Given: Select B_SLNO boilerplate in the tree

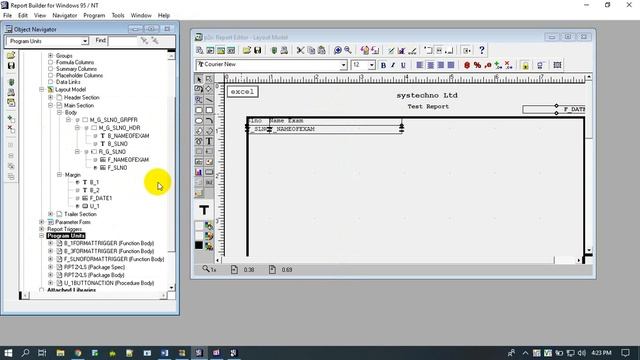Looking at the screenshot, I should tap(118, 144).
